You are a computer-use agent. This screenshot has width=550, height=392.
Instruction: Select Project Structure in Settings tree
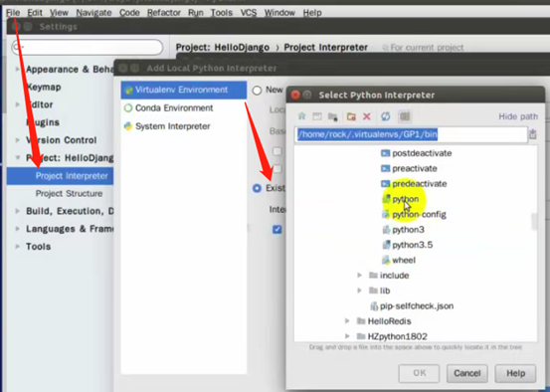[x=69, y=193]
